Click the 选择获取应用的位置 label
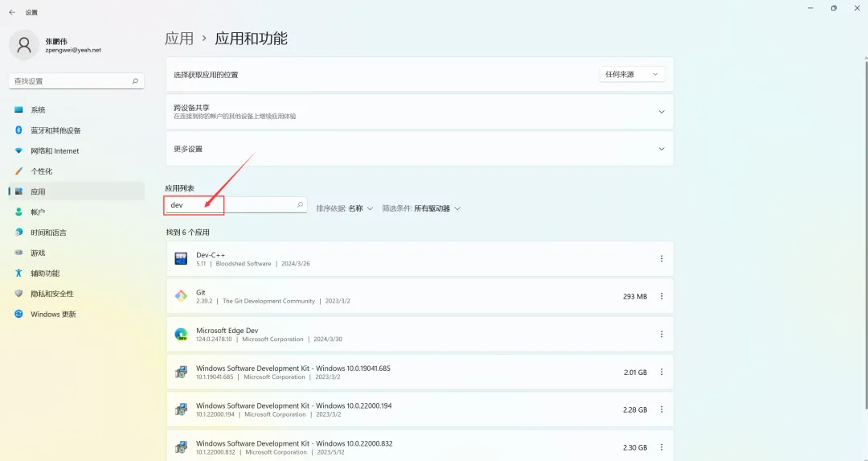868x461 pixels. 206,75
